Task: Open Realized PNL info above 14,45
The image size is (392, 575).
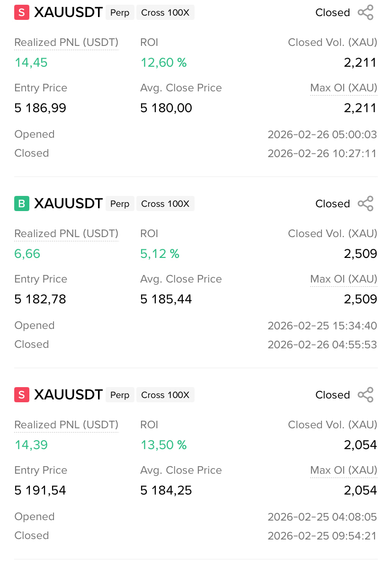Action: click(x=66, y=43)
